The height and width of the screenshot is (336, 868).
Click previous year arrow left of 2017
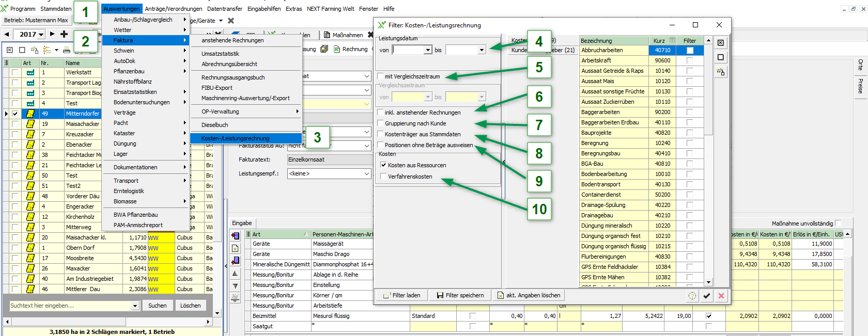click(7, 34)
